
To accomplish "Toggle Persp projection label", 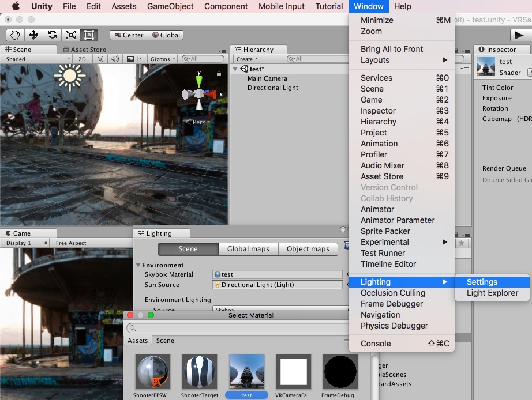I will click(x=198, y=122).
